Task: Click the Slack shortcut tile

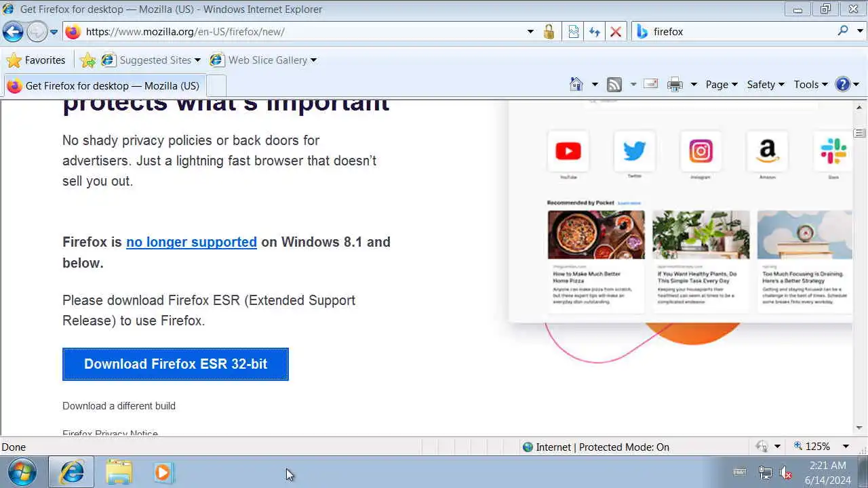Action: pyautogui.click(x=833, y=151)
